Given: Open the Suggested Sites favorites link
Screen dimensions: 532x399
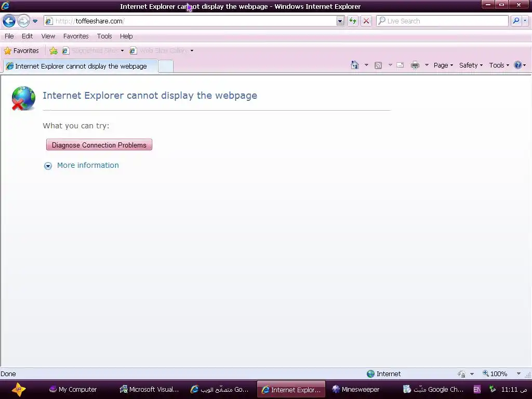Looking at the screenshot, I should point(91,51).
